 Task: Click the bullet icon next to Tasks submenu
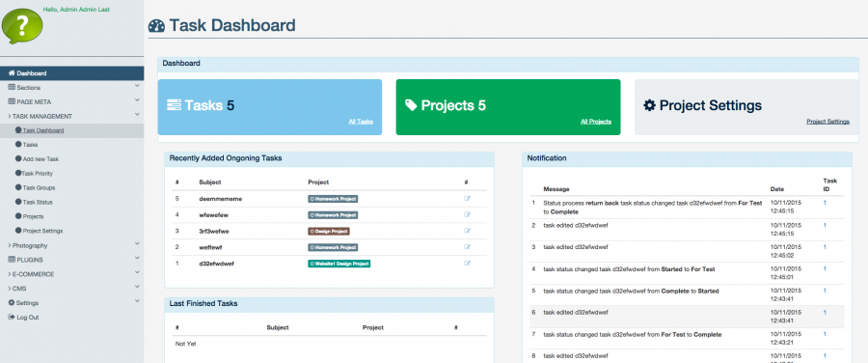(18, 145)
